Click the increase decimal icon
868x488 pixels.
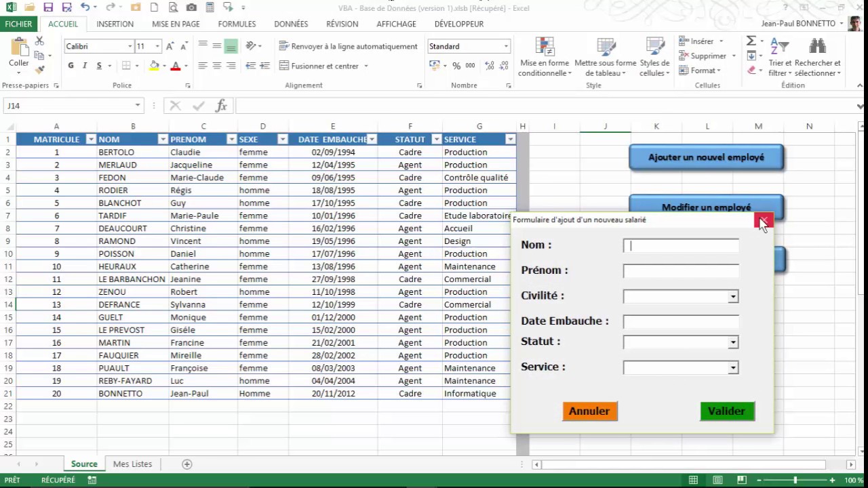[488, 66]
